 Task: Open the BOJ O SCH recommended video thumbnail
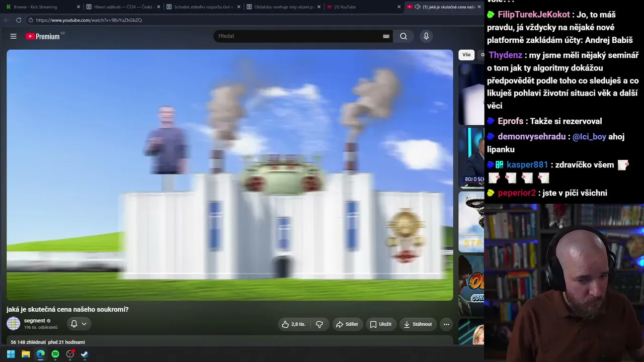pos(471,157)
